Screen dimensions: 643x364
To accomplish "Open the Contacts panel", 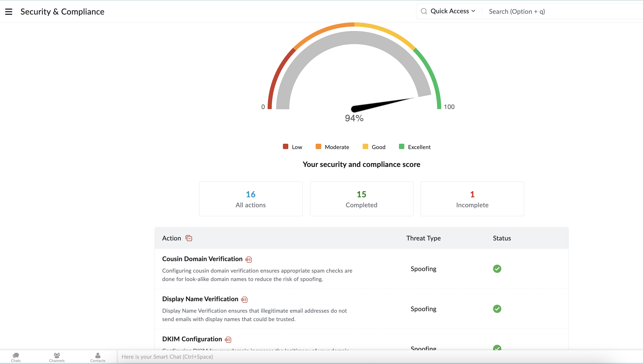I will pyautogui.click(x=98, y=357).
